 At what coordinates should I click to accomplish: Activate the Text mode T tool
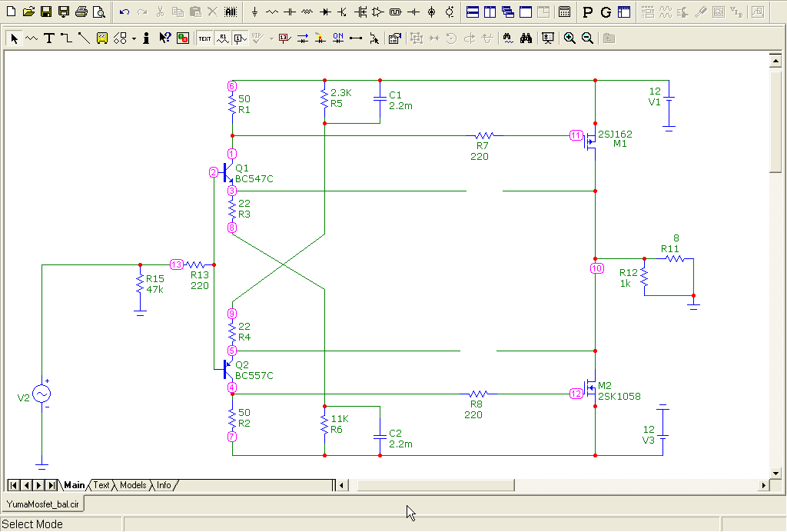48,38
